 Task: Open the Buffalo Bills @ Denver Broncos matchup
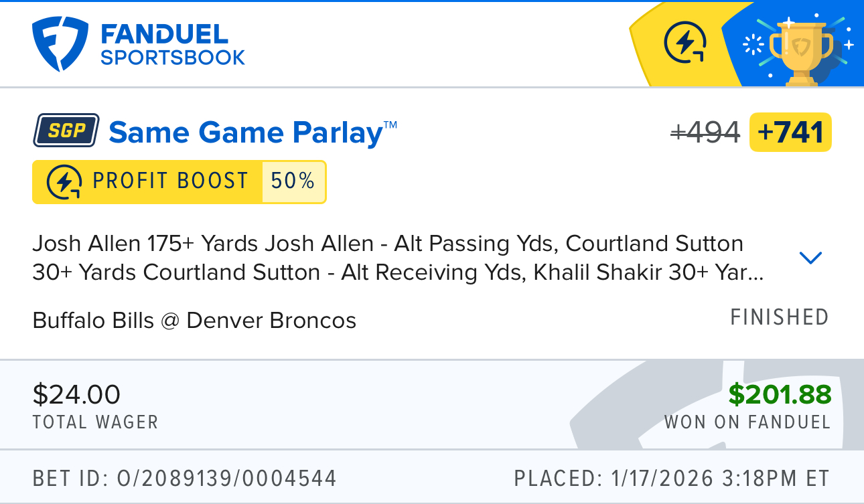pyautogui.click(x=194, y=321)
